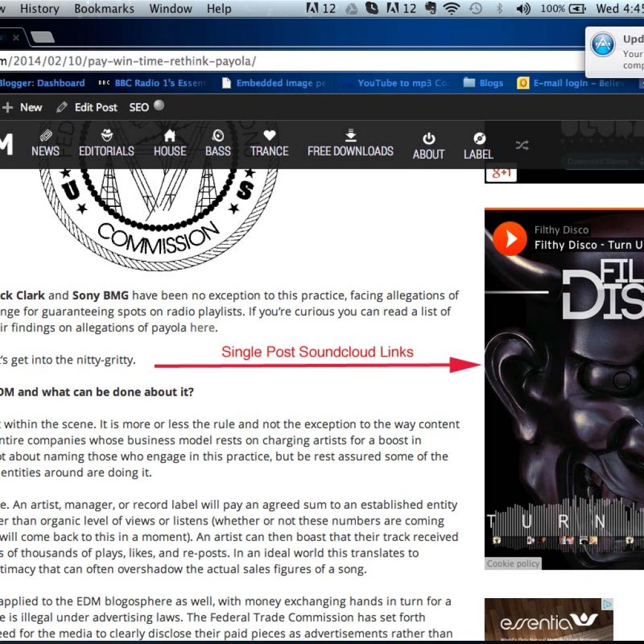Click the shuffle random post icon
This screenshot has width=644, height=644.
coord(522,145)
